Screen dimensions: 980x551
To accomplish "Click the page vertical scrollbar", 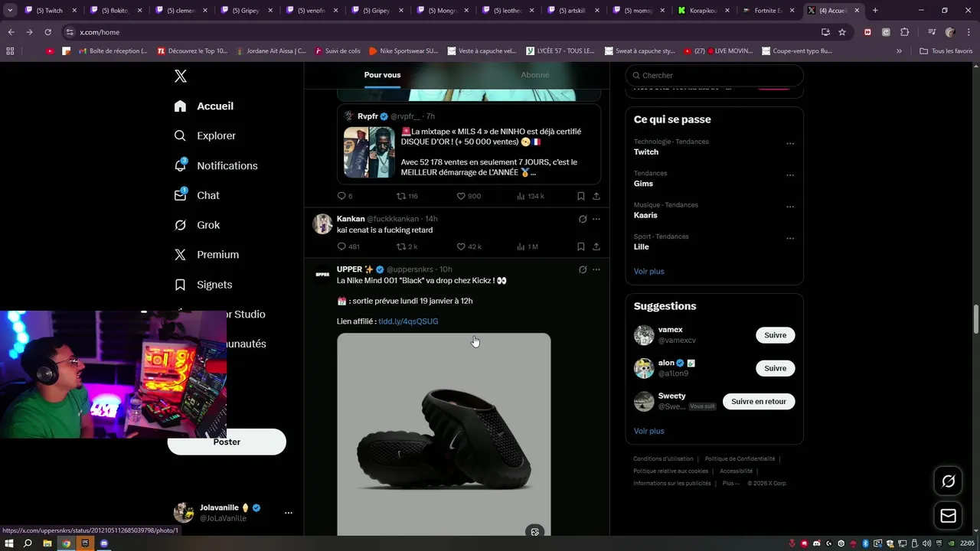I will pos(975,319).
